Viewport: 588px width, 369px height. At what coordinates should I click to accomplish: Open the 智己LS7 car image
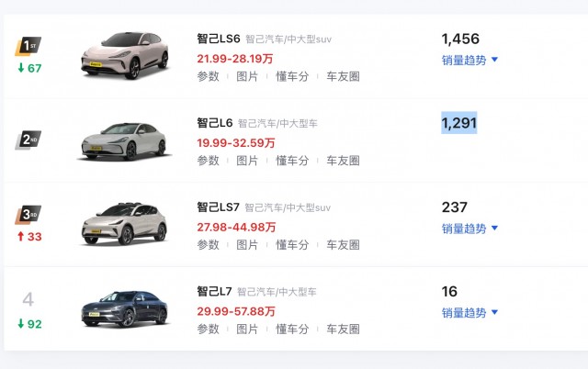pos(124,224)
